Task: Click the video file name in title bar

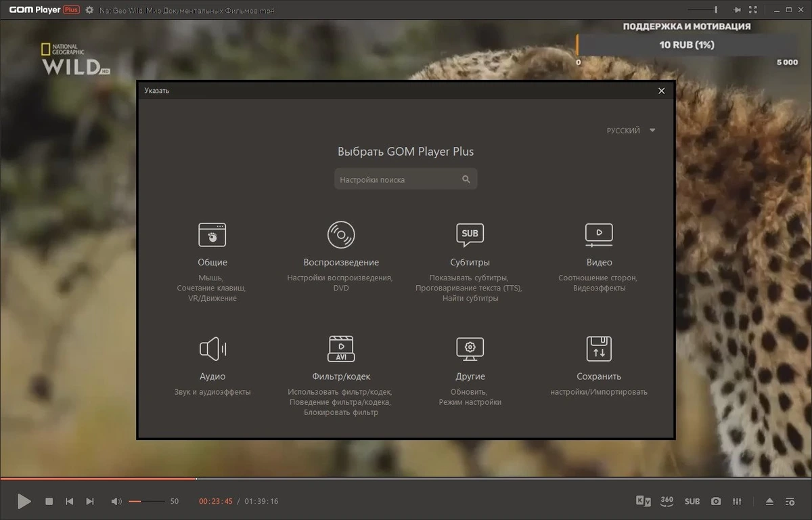Action: (187, 11)
